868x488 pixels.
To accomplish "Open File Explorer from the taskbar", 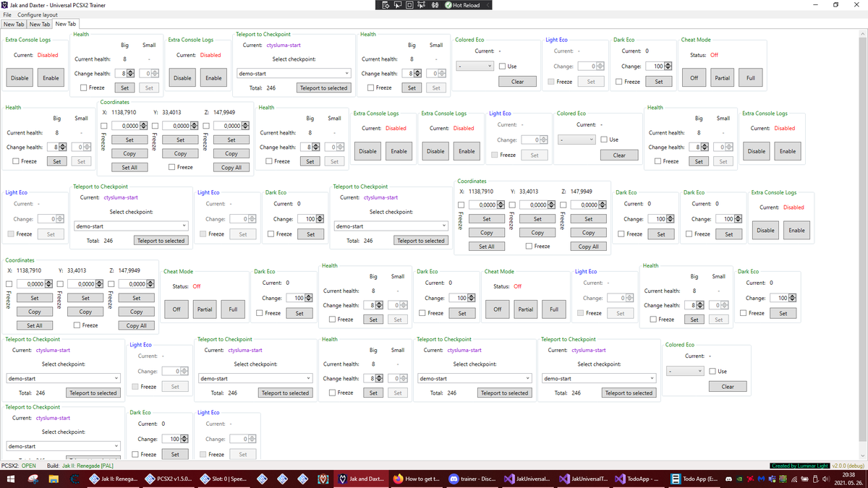I will 54,479.
